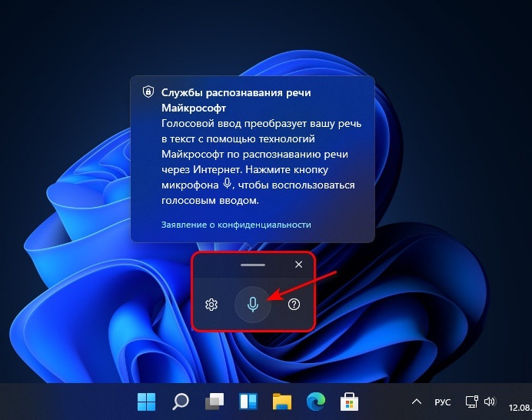Open Microsoft Store from the taskbar
The height and width of the screenshot is (420, 532).
point(350,402)
